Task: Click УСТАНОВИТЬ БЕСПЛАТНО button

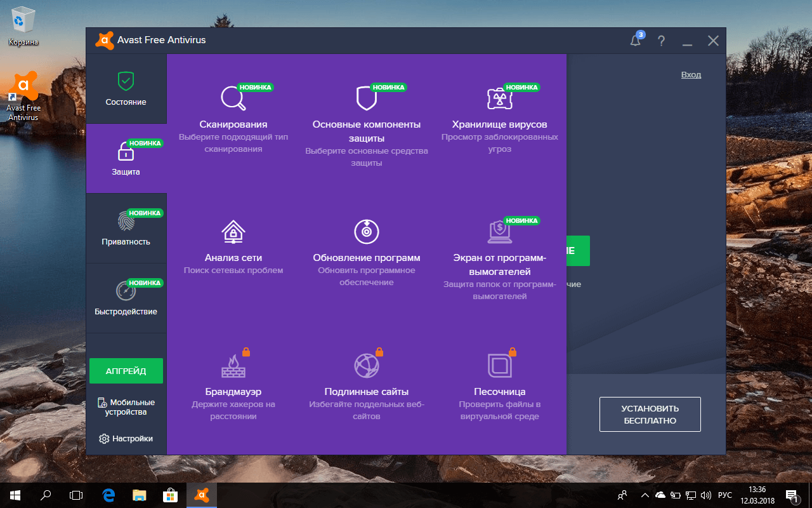Action: tap(650, 414)
